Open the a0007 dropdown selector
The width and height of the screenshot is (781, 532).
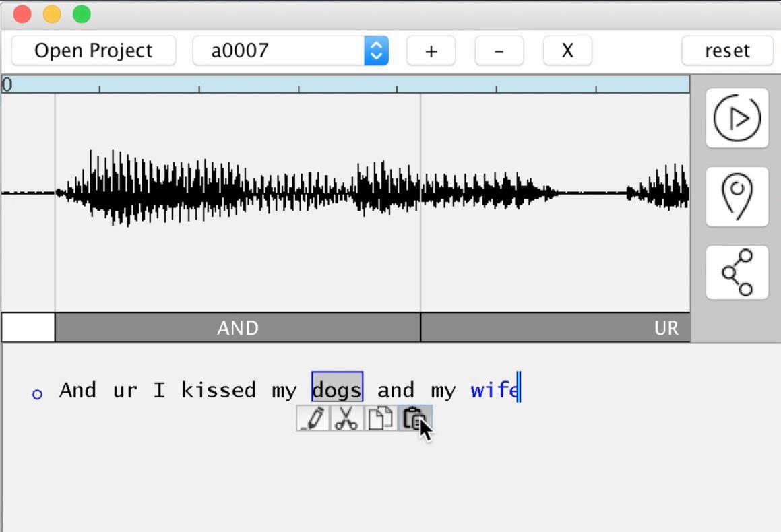[290, 51]
